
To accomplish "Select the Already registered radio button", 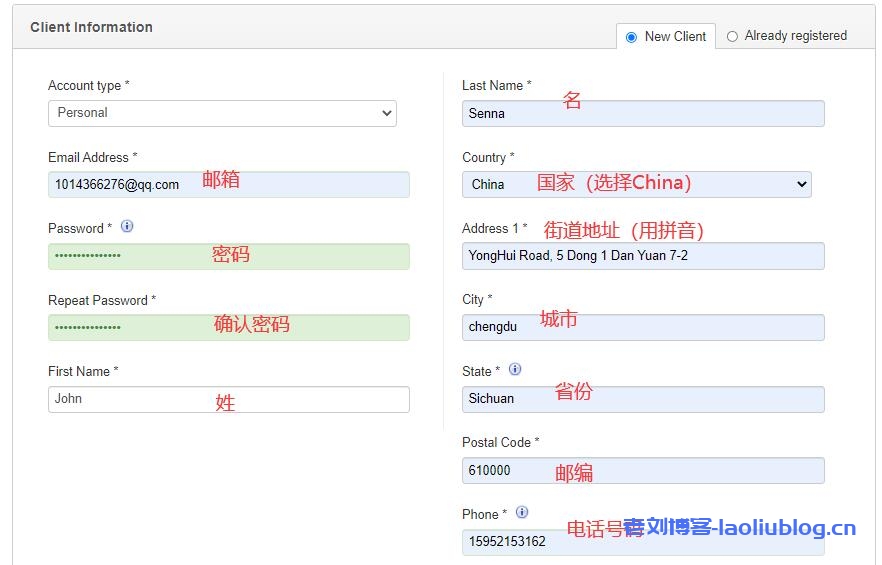I will coord(732,37).
